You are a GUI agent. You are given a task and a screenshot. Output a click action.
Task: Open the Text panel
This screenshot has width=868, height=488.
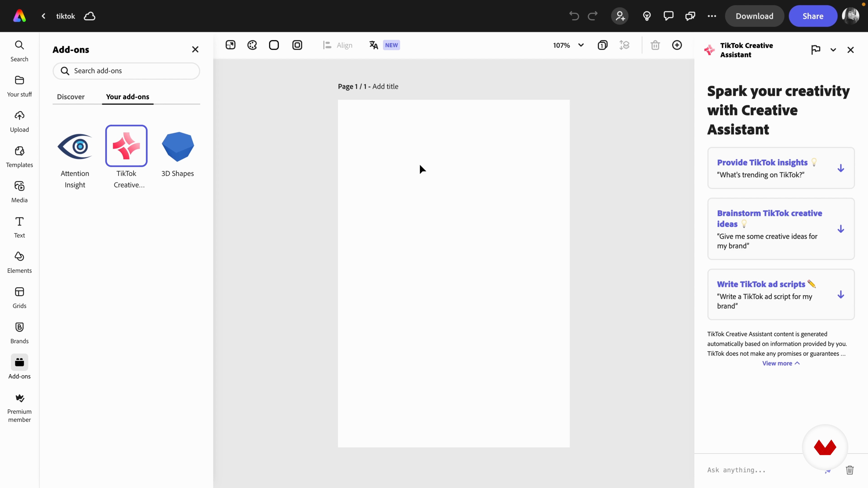(19, 227)
